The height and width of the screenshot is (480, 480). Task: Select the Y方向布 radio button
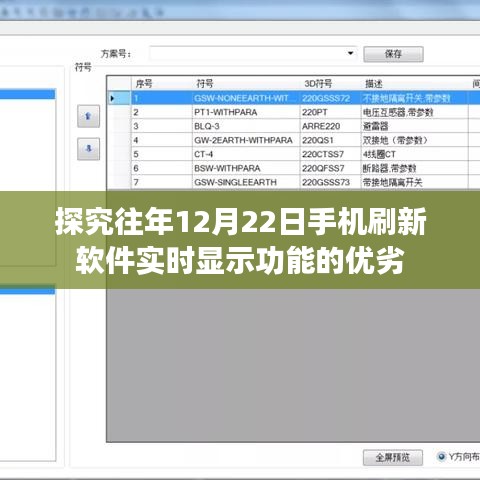coord(441,457)
